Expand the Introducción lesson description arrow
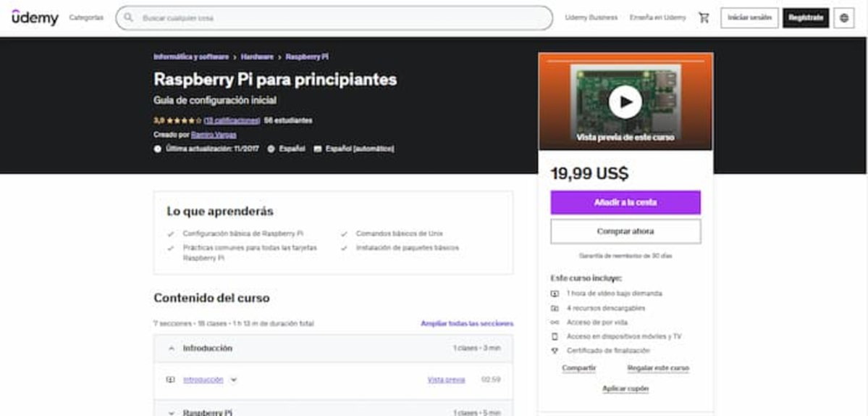 (234, 380)
